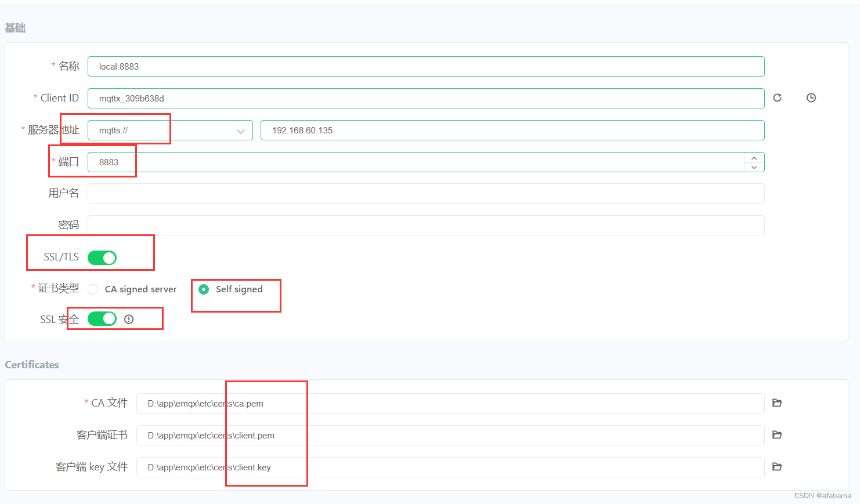860x504 pixels.
Task: Click the up arrow on the 端口 stepper
Action: [754, 157]
